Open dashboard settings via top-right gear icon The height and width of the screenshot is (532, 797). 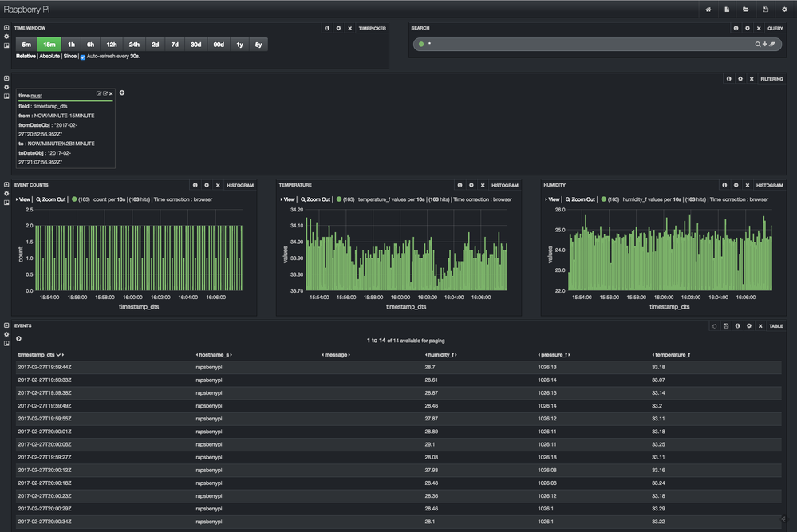pyautogui.click(x=783, y=10)
